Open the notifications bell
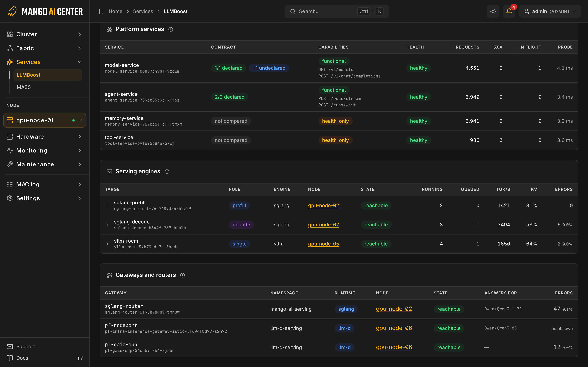Screen dimensions: 588x367 [x=509, y=11]
